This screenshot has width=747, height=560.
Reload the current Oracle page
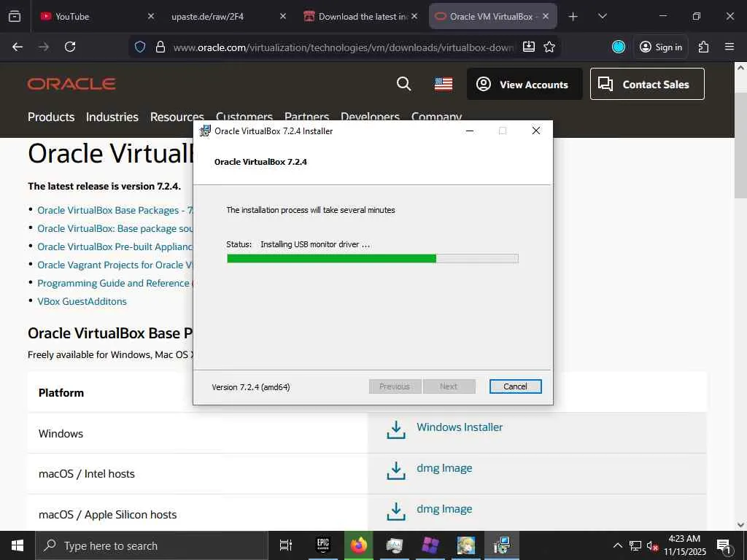pos(70,47)
